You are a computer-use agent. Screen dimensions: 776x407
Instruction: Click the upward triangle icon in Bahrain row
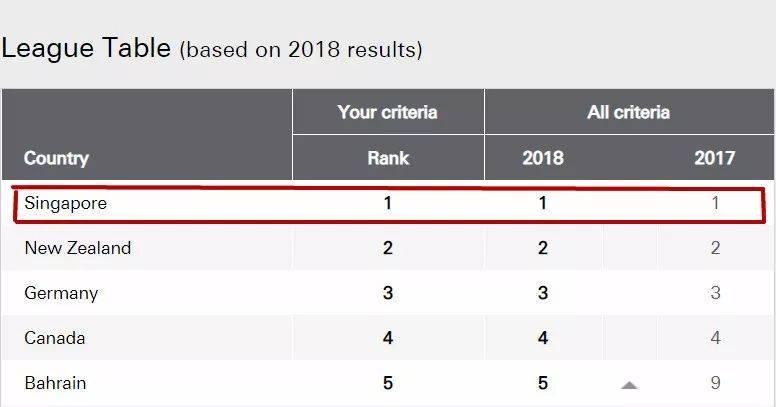click(628, 385)
